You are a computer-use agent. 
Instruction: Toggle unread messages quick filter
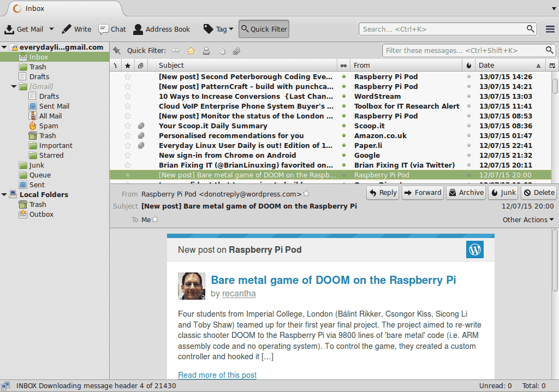point(176,51)
